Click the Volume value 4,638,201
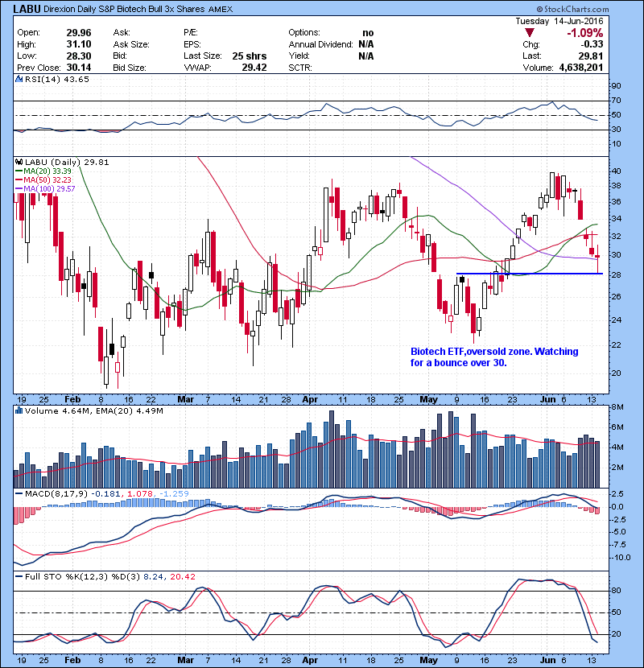644x668 pixels. tap(581, 68)
